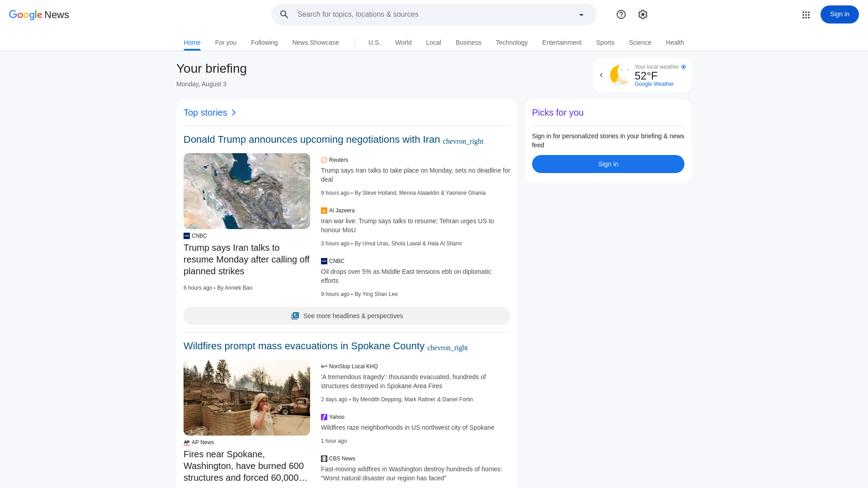Open Al Jazeera Iran war live article

[407, 225]
